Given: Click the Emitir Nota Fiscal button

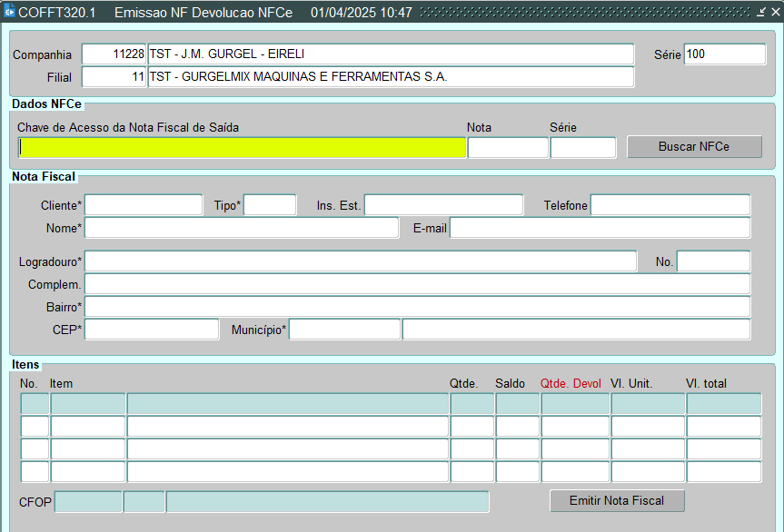Looking at the screenshot, I should [617, 501].
